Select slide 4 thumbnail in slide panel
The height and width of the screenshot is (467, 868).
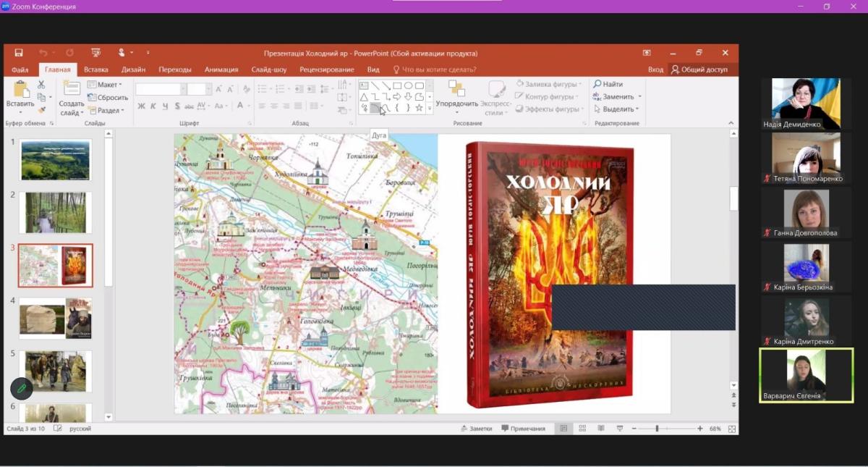(x=56, y=318)
